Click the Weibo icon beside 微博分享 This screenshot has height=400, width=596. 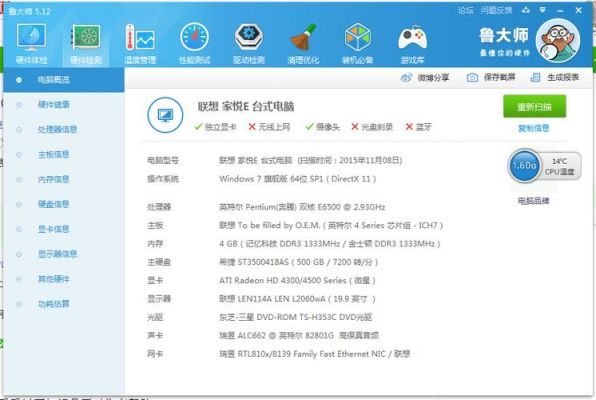pyautogui.click(x=406, y=78)
